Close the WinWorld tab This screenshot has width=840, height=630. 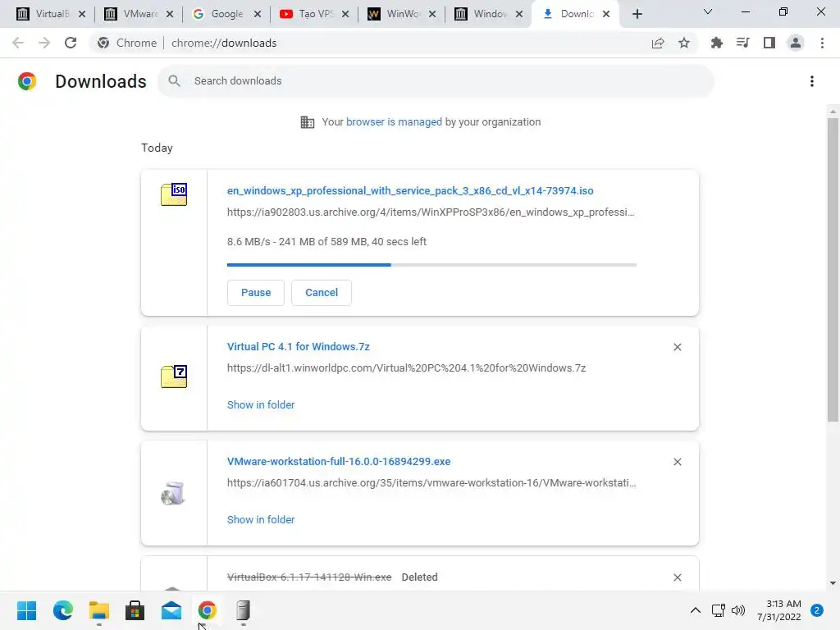[x=432, y=14]
